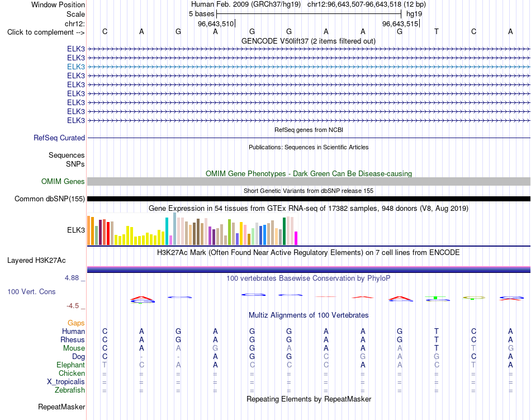Click the OMIM Gene Phenotypes track title

click(x=309, y=174)
